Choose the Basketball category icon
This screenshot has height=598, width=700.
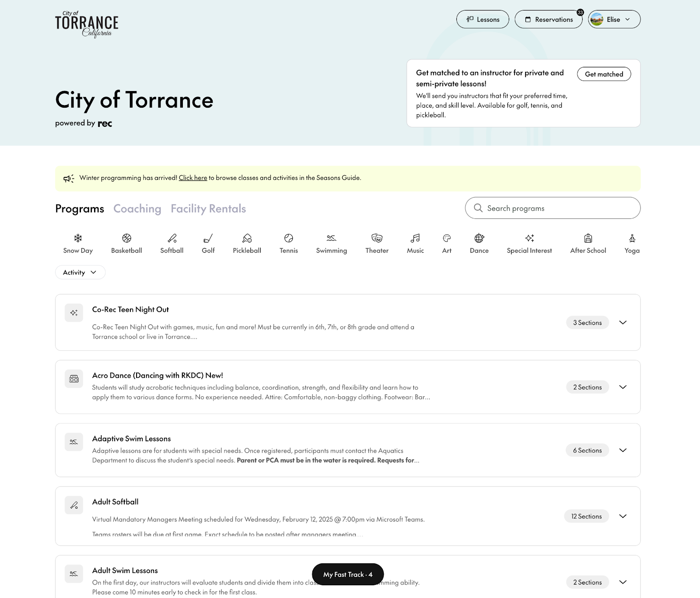(x=126, y=238)
